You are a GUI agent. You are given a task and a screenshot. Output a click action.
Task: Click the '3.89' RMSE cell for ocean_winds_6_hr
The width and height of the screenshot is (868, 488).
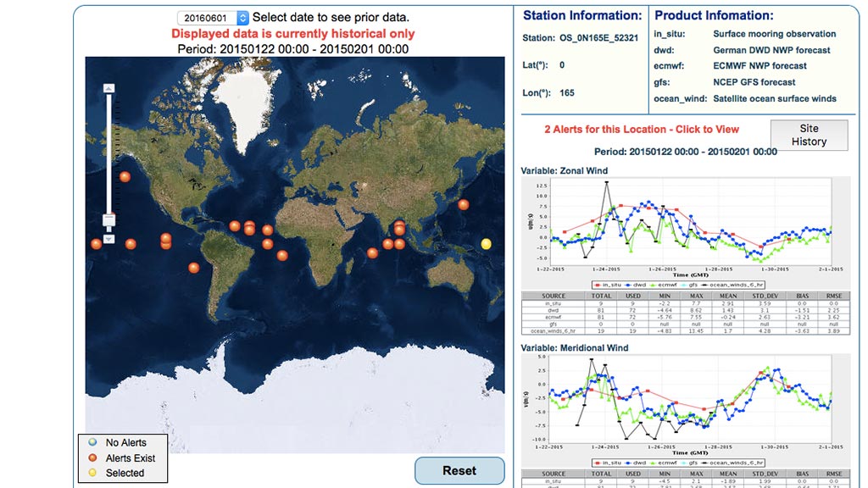834,331
